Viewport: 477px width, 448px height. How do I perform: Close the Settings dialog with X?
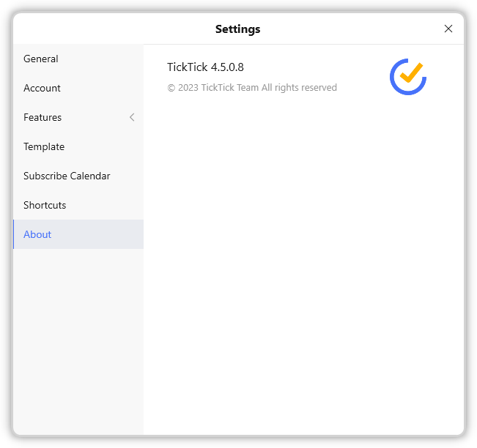coord(448,29)
